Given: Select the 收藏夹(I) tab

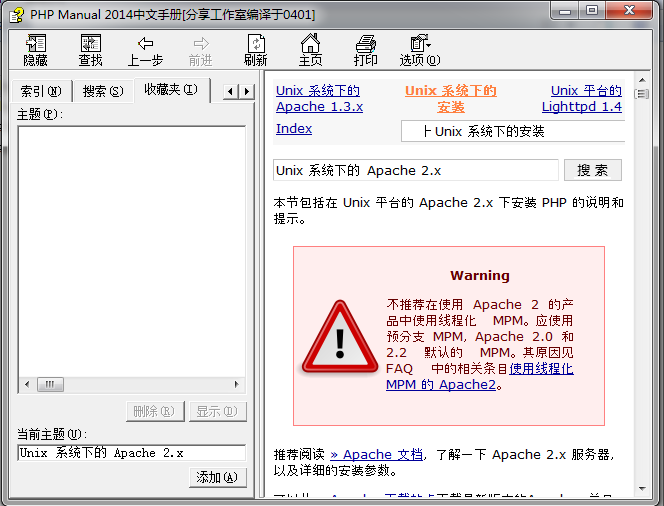Looking at the screenshot, I should [x=171, y=89].
